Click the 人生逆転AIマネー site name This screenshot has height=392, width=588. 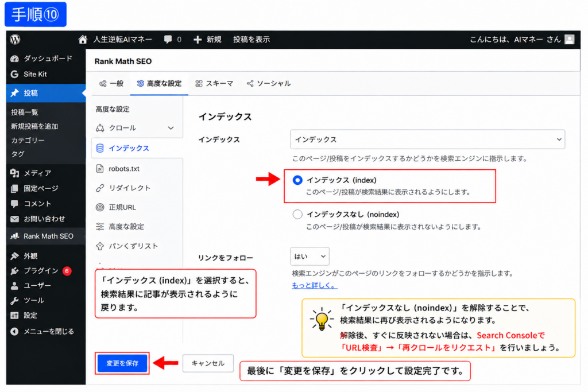123,40
